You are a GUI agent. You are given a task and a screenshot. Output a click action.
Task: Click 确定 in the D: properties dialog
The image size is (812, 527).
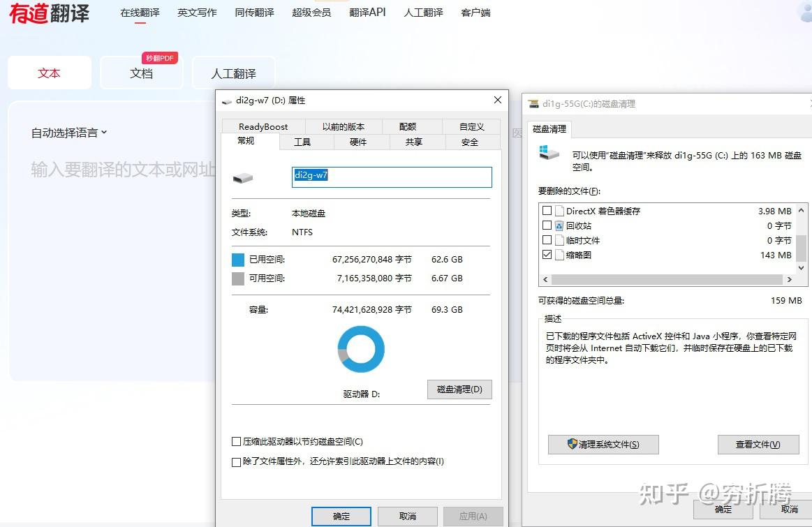click(341, 516)
